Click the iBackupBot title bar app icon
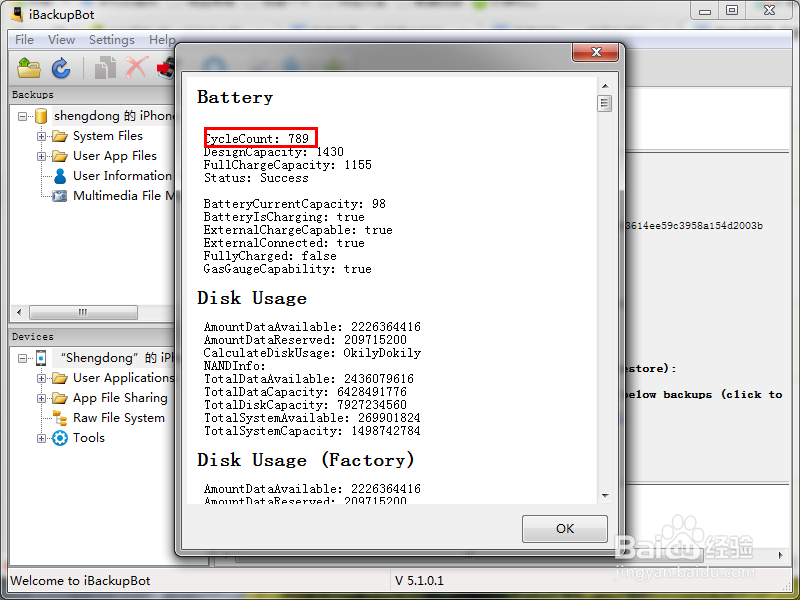This screenshot has width=800, height=600. point(17,14)
